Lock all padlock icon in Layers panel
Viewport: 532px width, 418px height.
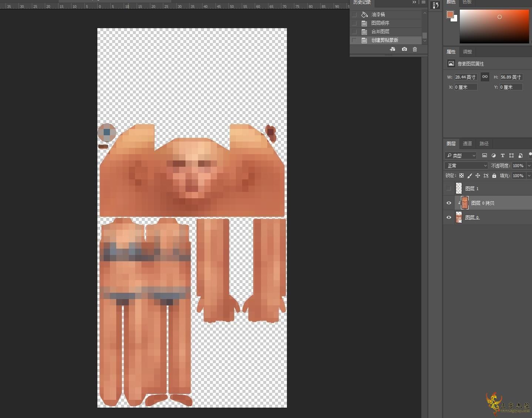click(494, 176)
